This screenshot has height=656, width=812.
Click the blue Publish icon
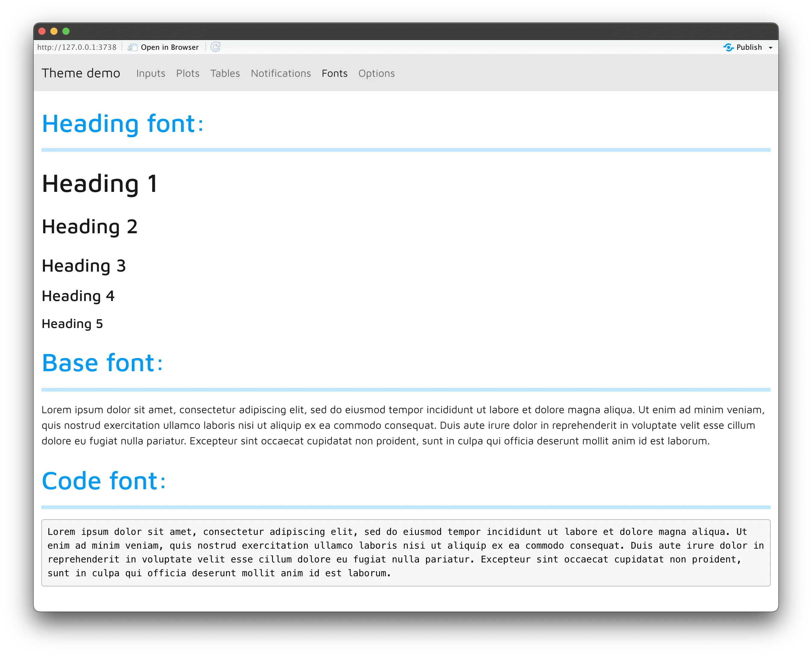(728, 47)
